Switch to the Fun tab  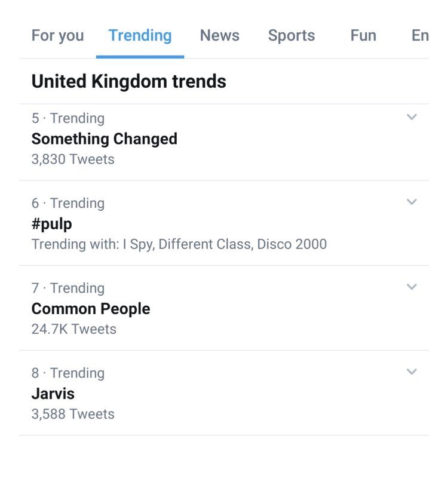point(363,35)
